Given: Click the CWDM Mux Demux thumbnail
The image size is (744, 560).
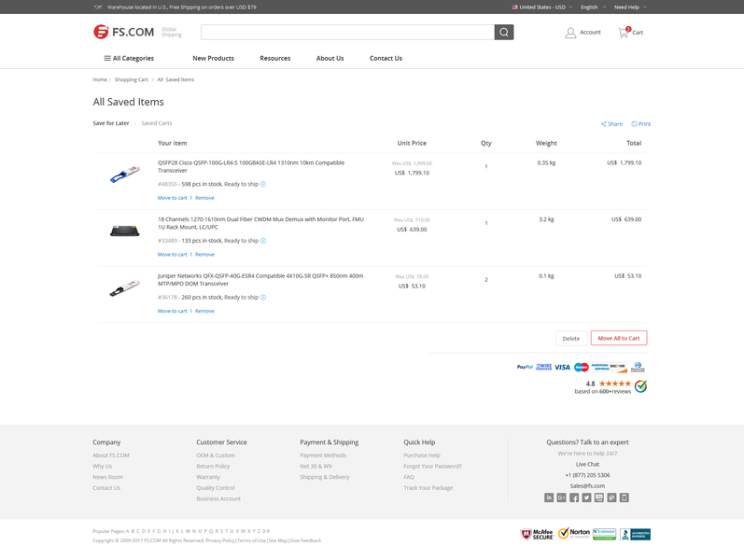Looking at the screenshot, I should coord(125,231).
